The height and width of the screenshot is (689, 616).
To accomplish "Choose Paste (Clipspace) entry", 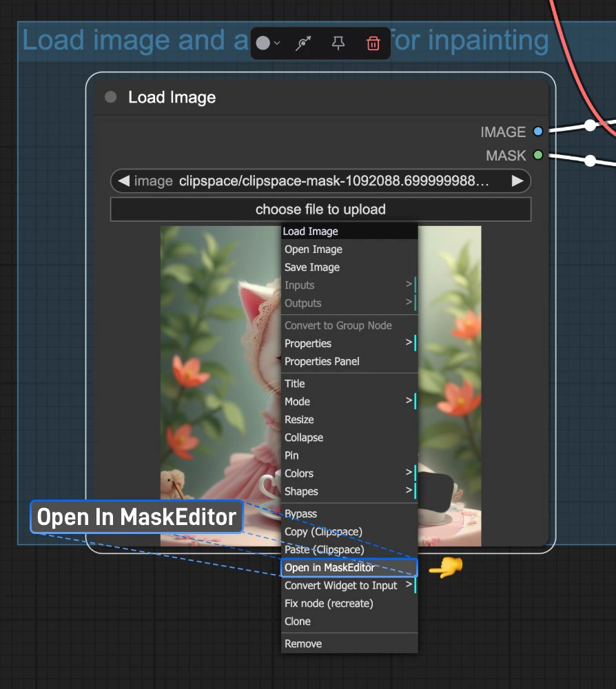I will point(349,550).
